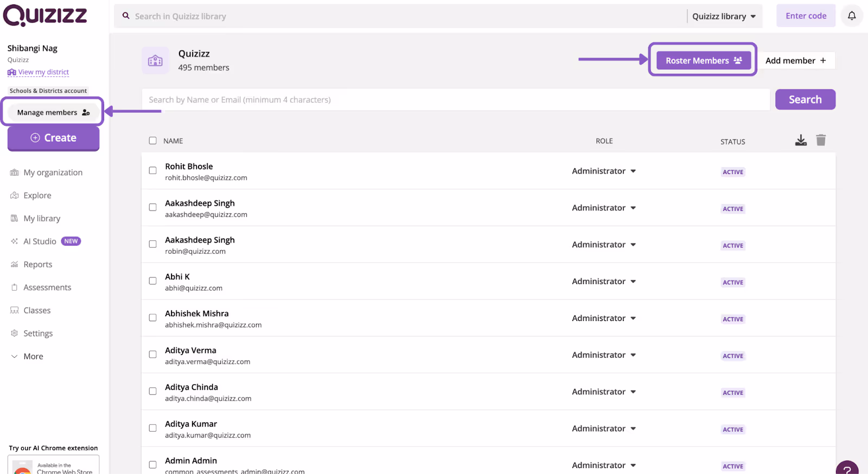The image size is (868, 474).
Task: Click the Chrome Web Store badge
Action: [54, 465]
